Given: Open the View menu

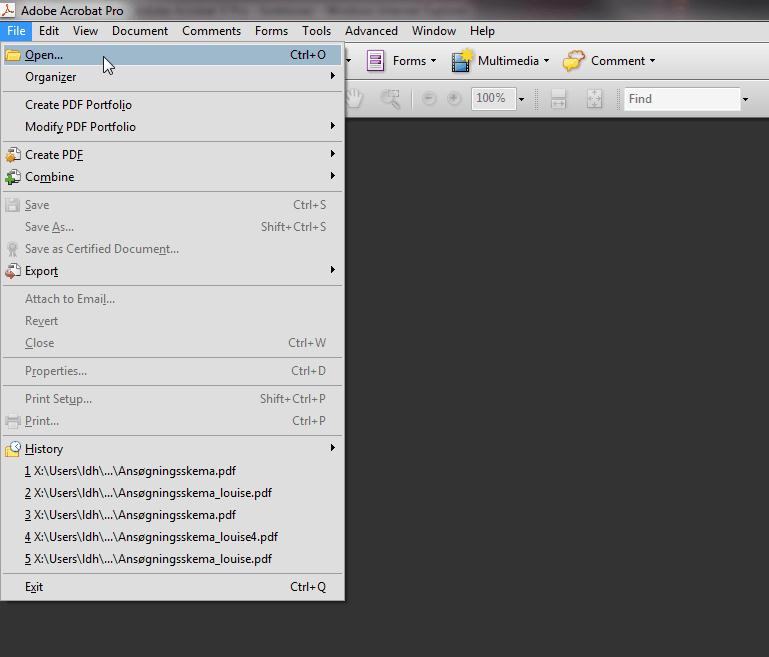Looking at the screenshot, I should pyautogui.click(x=85, y=31).
